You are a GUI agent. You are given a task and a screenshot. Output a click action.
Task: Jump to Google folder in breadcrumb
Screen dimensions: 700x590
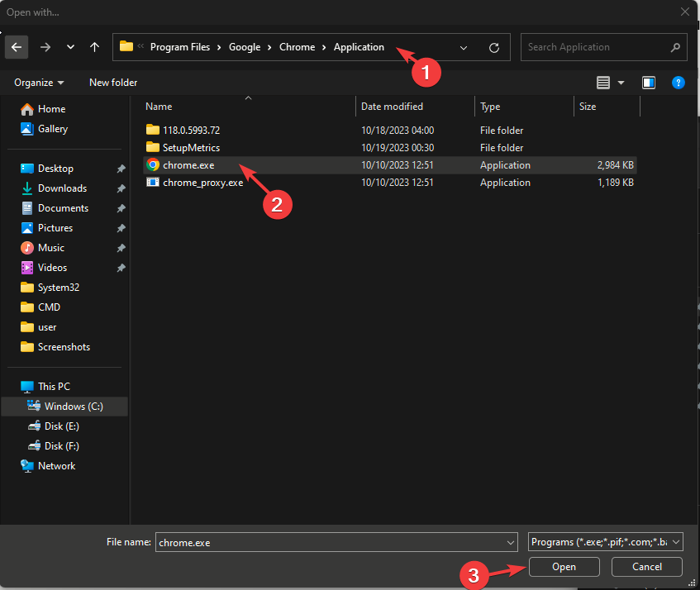[245, 47]
